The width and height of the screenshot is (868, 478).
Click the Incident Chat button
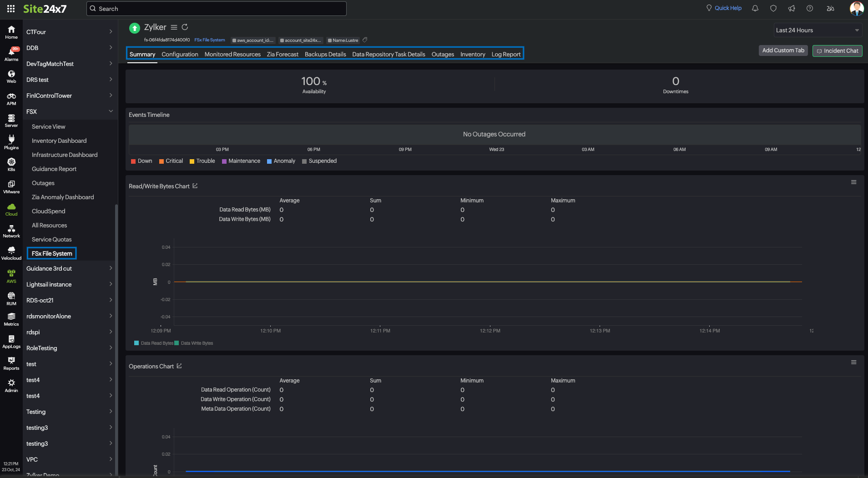tap(837, 51)
